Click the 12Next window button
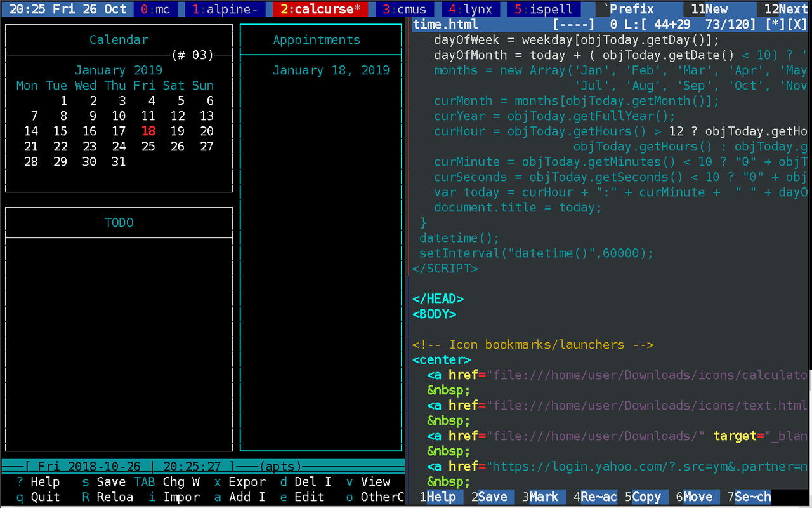 pyautogui.click(x=786, y=10)
